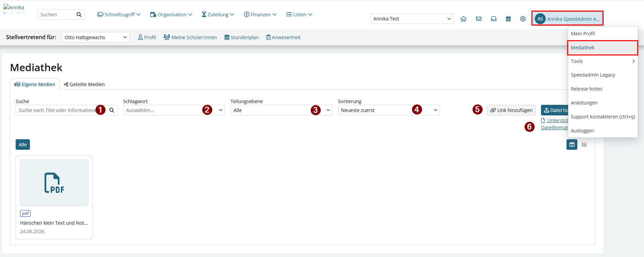The image size is (644, 257).
Task: Click the Annika SpeedAdmin user name
Action: click(x=573, y=19)
